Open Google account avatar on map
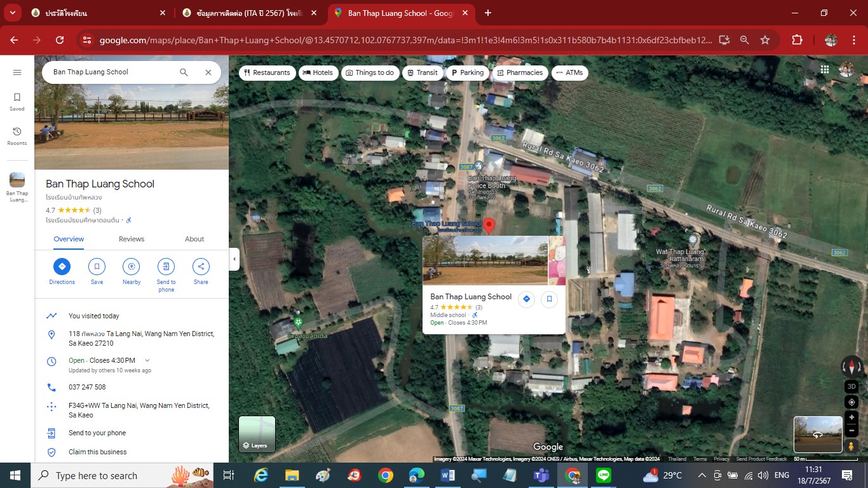Screen dimensions: 868x488 [846, 70]
